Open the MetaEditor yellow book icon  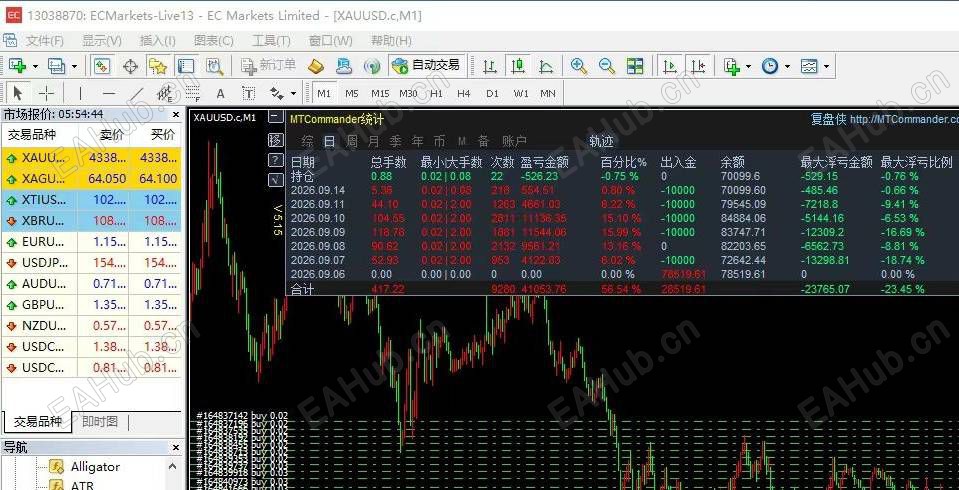(x=316, y=66)
